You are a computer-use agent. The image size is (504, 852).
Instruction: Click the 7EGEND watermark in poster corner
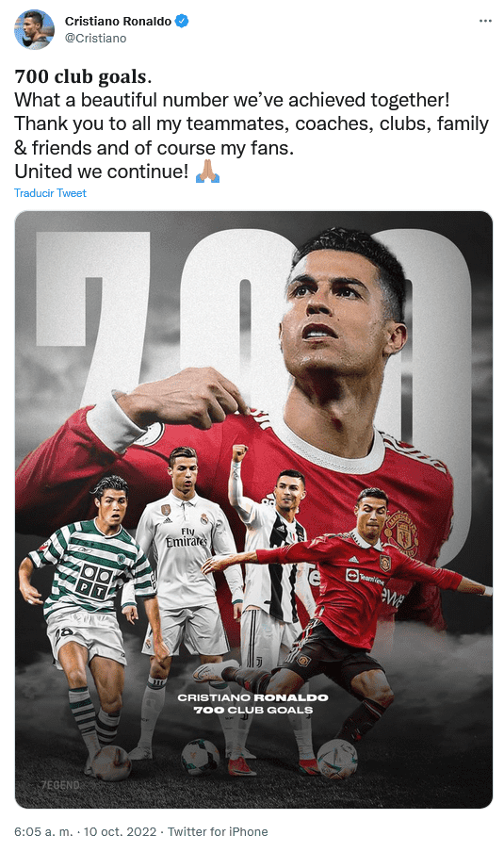click(61, 785)
